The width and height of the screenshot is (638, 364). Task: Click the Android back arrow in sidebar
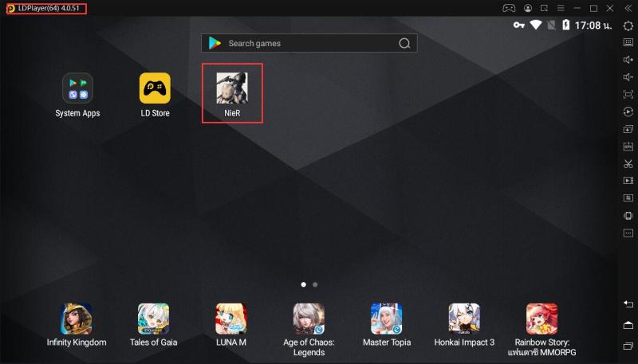628,303
